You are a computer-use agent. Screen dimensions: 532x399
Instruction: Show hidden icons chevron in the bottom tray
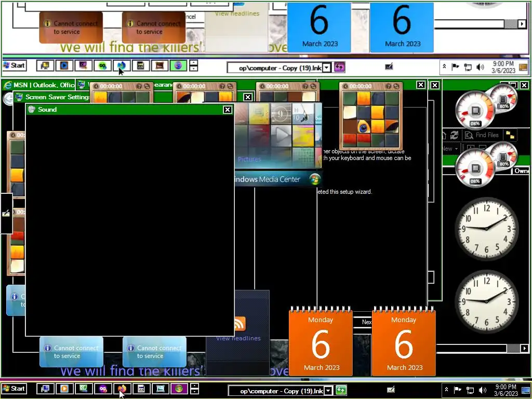click(x=446, y=390)
